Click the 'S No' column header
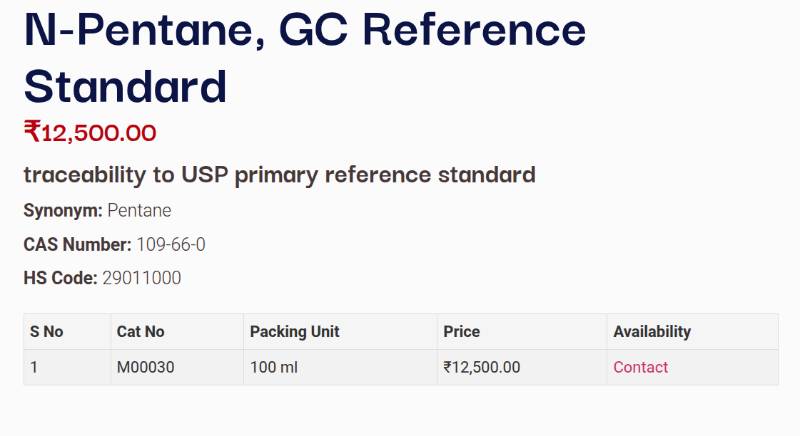Screen dimensions: 800x436 (46, 331)
